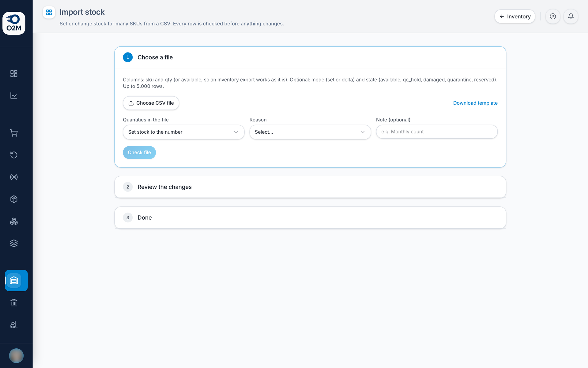Open the broadcast signal icon in the sidebar

tap(14, 177)
